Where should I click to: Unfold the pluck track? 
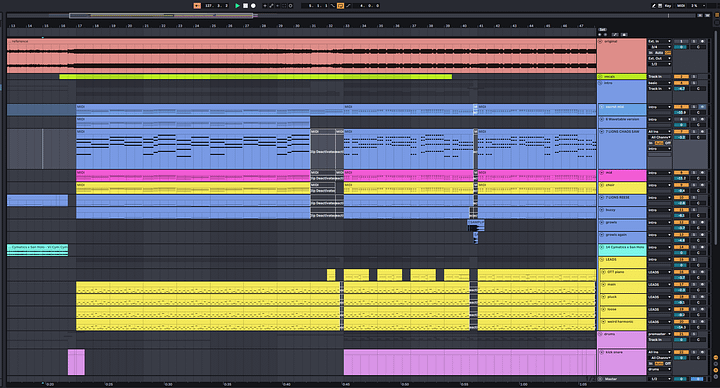(x=604, y=297)
